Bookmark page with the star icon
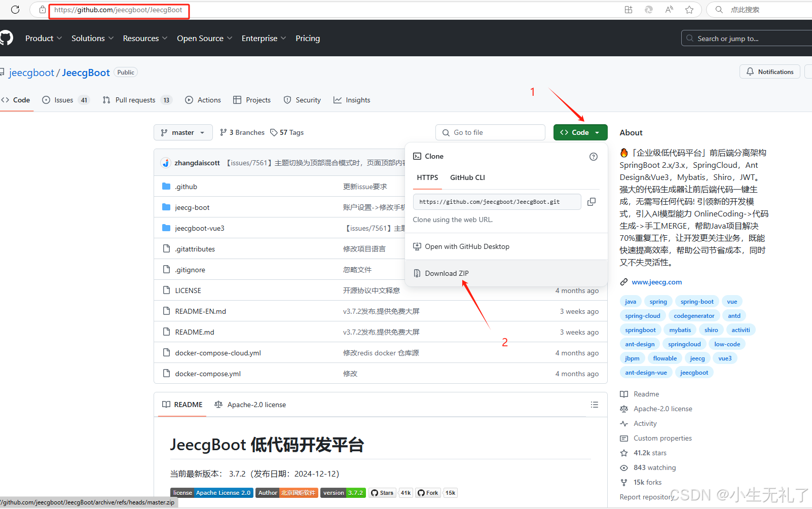 tap(689, 10)
